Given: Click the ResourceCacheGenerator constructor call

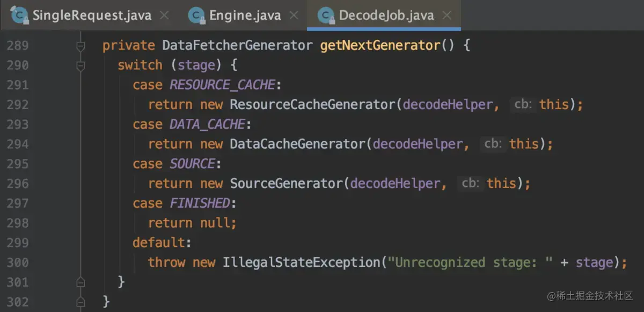Looking at the screenshot, I should point(313,105).
